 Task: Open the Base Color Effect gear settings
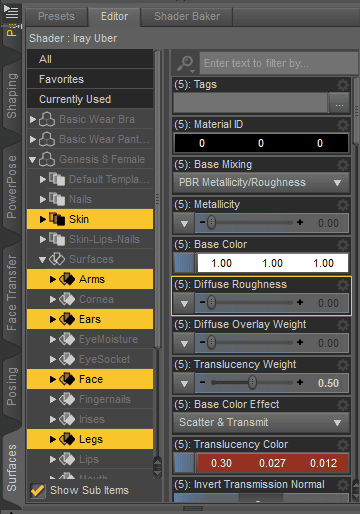pos(342,405)
